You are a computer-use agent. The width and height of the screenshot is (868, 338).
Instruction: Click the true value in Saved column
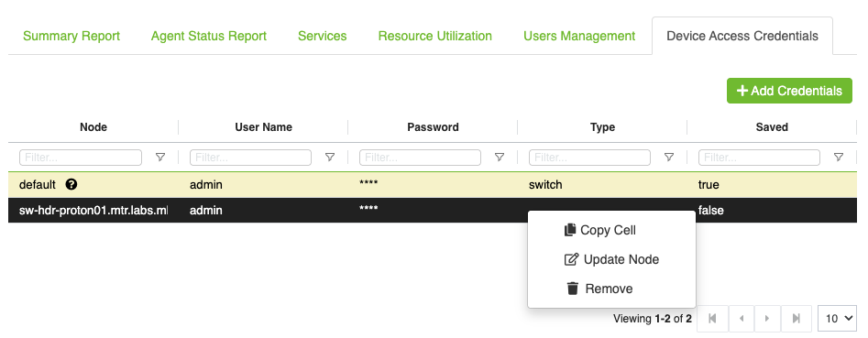coord(709,185)
